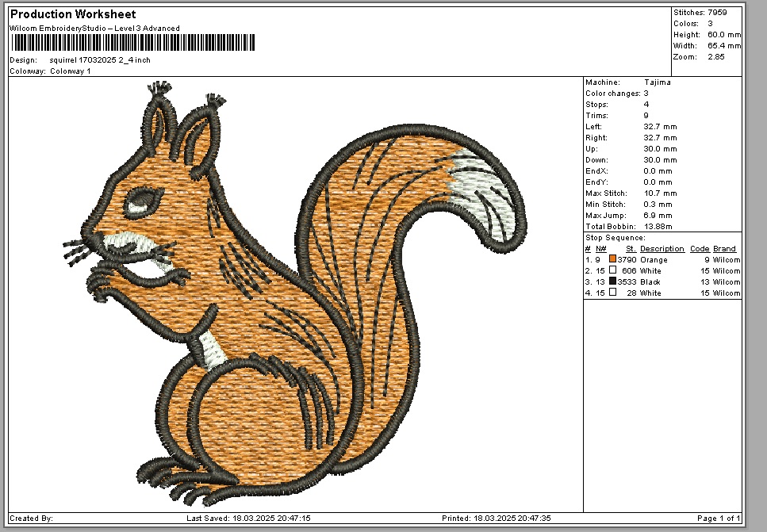Image resolution: width=767 pixels, height=532 pixels.
Task: Click the design name squirrel 17032025 2_4 inch
Action: point(100,59)
